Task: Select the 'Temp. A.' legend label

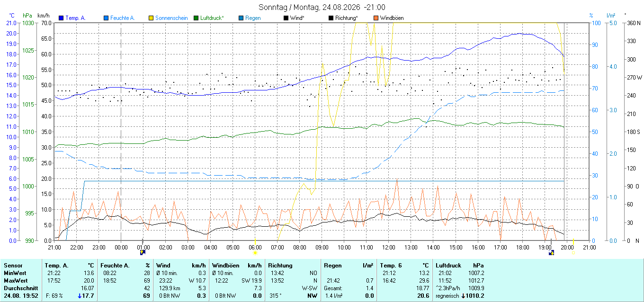Action: pos(75,18)
